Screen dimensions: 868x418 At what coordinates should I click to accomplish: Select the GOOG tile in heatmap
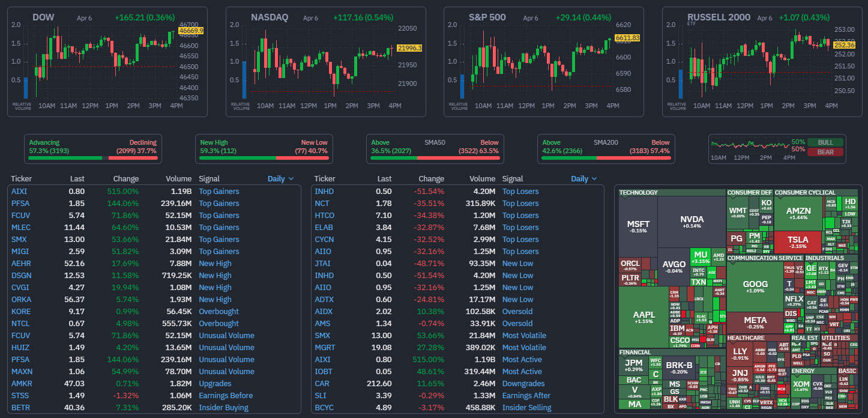[755, 286]
